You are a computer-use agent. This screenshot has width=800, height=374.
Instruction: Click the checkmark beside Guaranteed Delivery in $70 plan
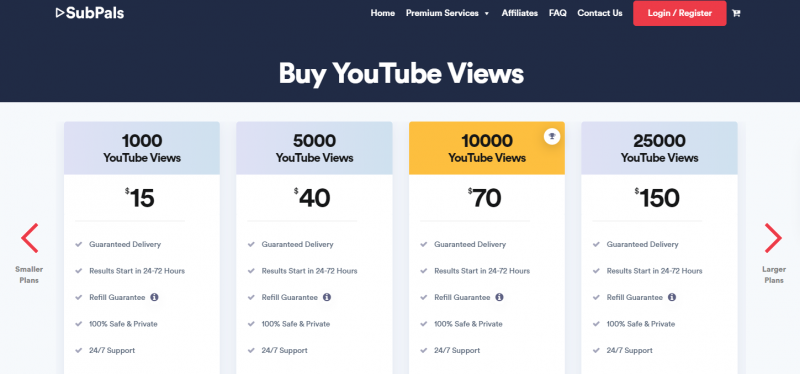pyautogui.click(x=423, y=244)
